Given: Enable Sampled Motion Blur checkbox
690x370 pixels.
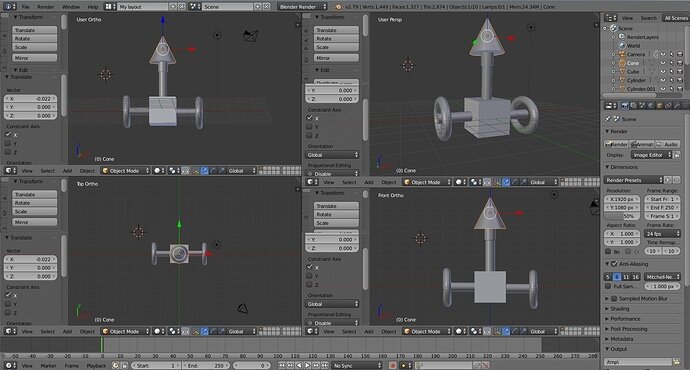Looking at the screenshot, I should (x=614, y=299).
